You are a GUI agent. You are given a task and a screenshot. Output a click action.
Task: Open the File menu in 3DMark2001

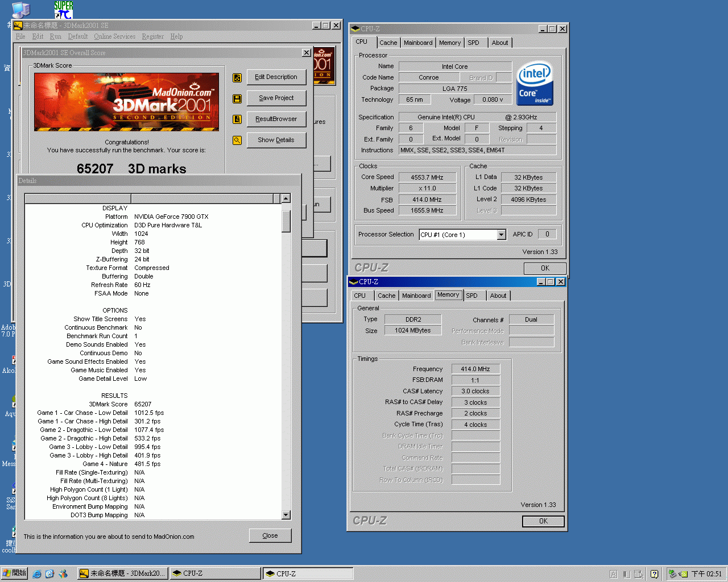point(20,36)
